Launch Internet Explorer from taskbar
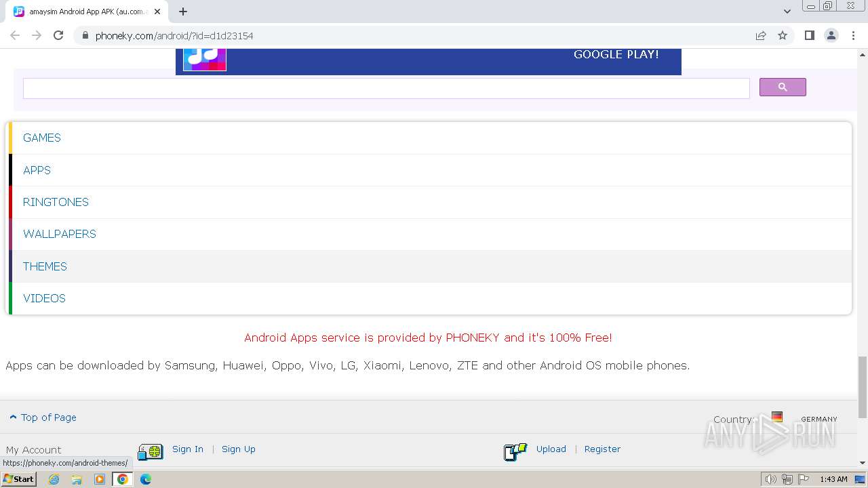The image size is (868, 488). point(54,479)
